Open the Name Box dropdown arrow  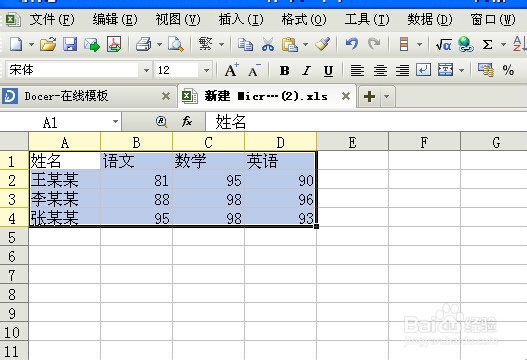coord(115,121)
